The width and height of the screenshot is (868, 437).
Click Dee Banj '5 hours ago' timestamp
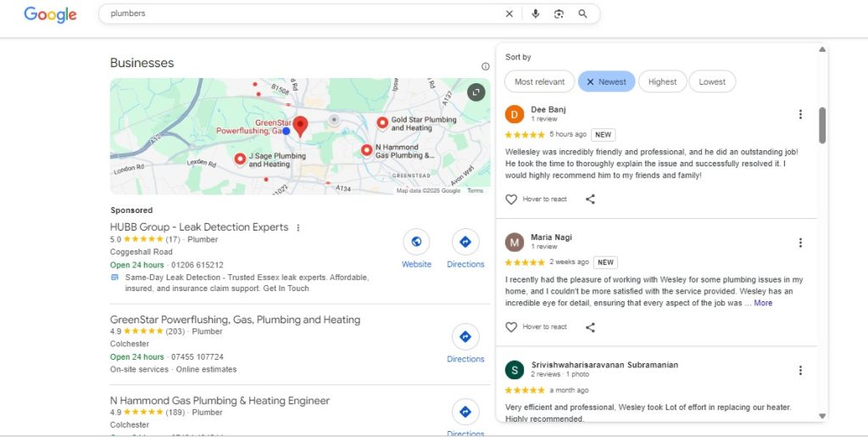click(568, 135)
